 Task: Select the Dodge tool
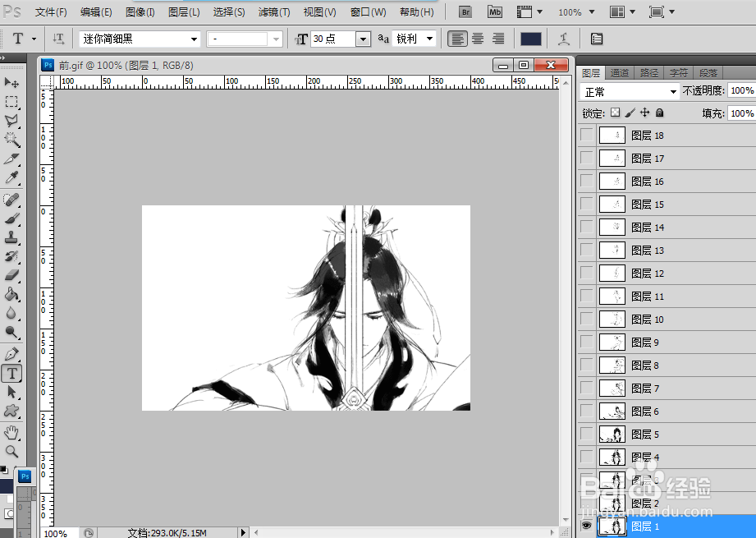pyautogui.click(x=11, y=332)
